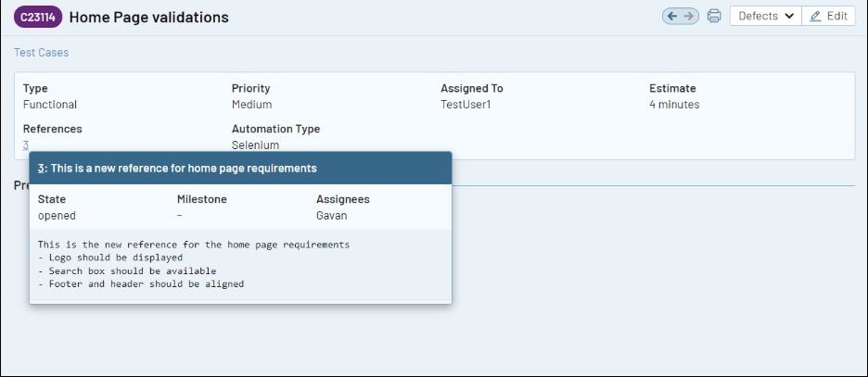The width and height of the screenshot is (868, 377).
Task: Select the Medium priority value
Action: [252, 105]
